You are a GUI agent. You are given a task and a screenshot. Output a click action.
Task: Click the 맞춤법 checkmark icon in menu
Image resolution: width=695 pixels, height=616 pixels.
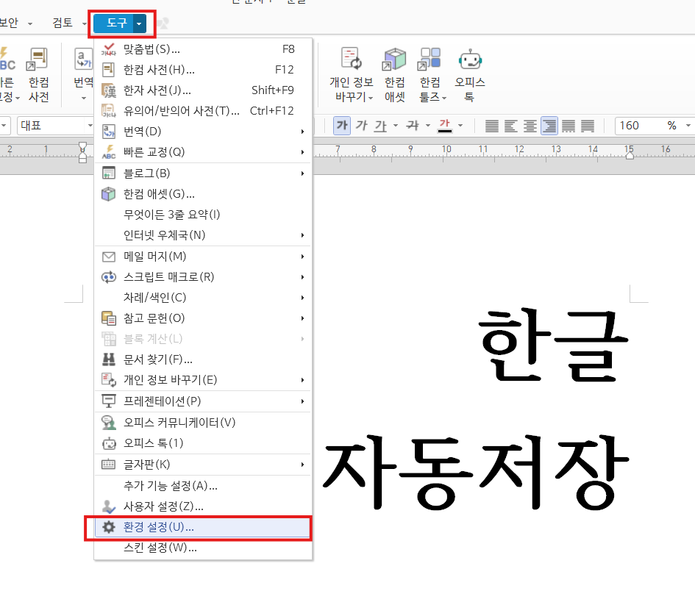(109, 49)
